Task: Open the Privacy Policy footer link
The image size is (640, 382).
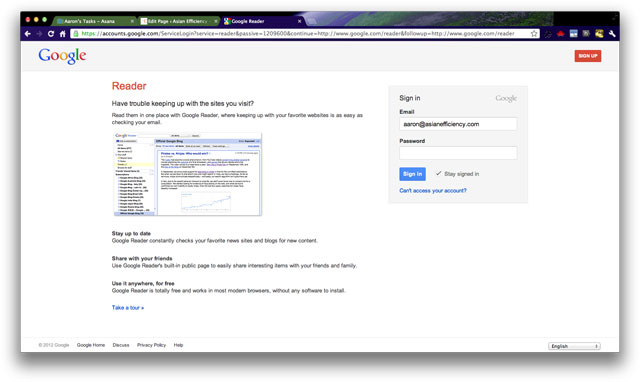Action: point(151,345)
